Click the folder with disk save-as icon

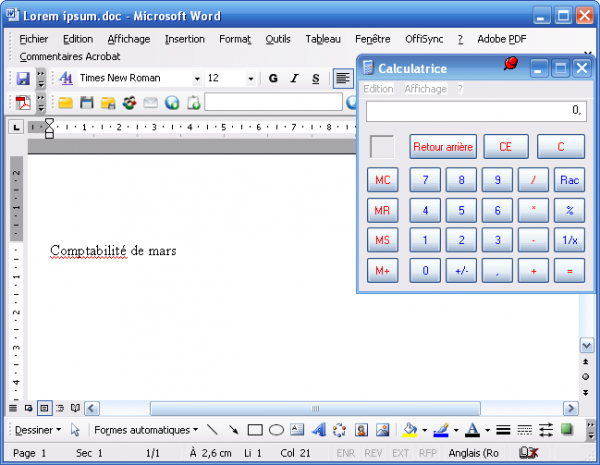point(108,103)
